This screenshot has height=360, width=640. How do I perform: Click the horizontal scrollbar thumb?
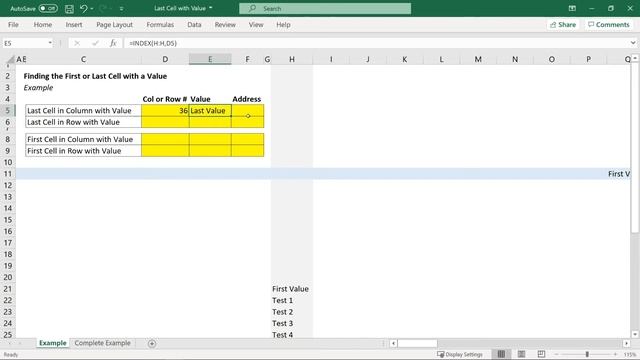point(417,343)
